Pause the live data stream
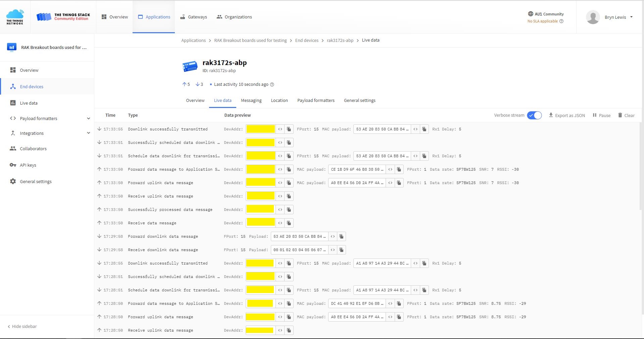This screenshot has width=644, height=339. (601, 115)
